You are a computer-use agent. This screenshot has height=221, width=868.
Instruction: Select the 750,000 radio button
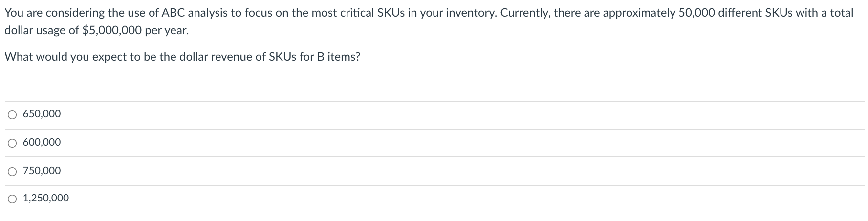13,171
